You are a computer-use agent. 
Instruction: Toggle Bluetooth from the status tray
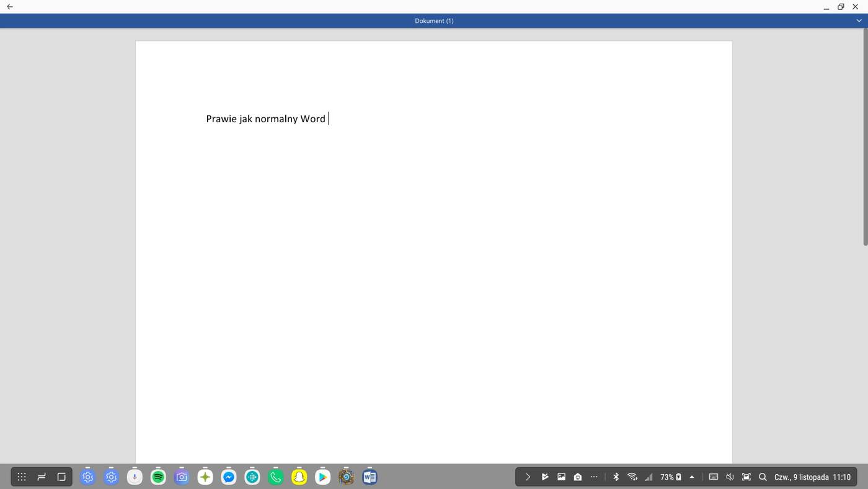click(616, 477)
